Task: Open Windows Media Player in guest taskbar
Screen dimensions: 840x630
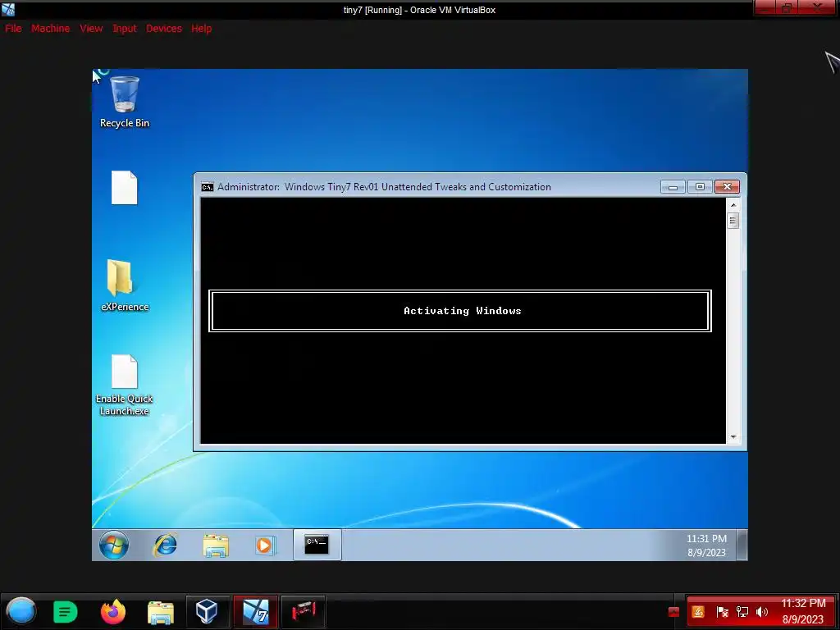Action: pyautogui.click(x=265, y=545)
